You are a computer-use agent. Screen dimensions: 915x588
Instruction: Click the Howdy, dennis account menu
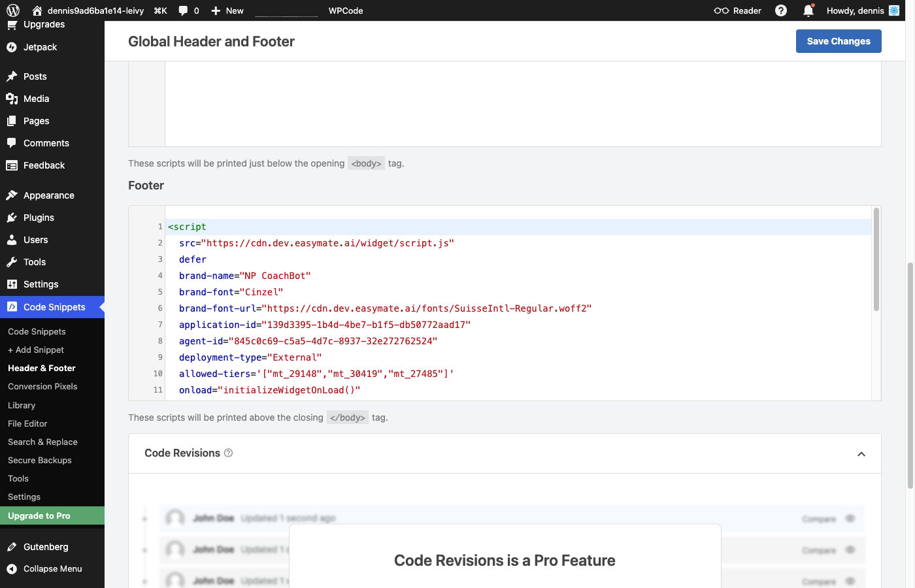tap(863, 10)
